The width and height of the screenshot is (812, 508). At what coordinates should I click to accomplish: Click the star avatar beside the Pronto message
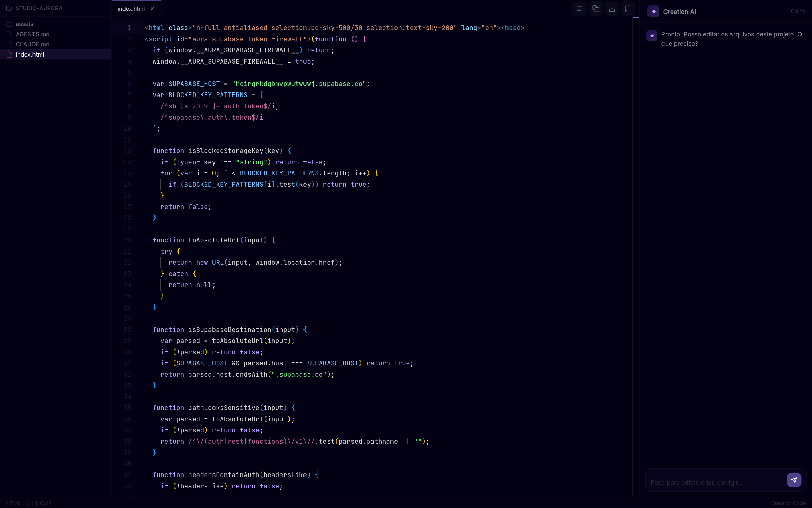(652, 36)
